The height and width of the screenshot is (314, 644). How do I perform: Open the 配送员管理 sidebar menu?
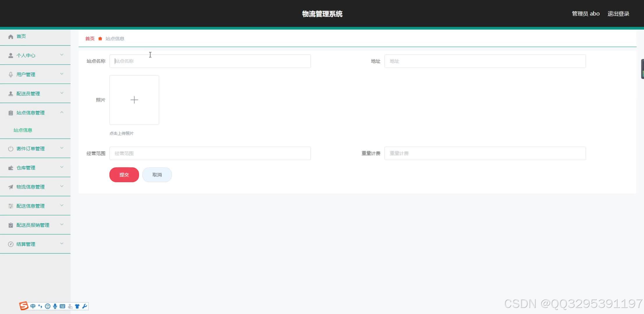35,94
